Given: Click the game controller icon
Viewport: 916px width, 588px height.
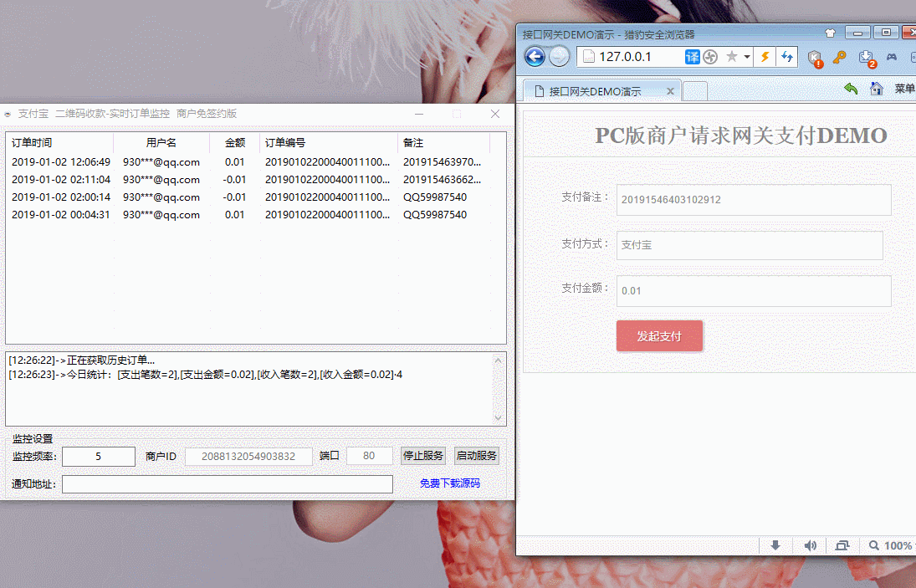Looking at the screenshot, I should point(892,57).
